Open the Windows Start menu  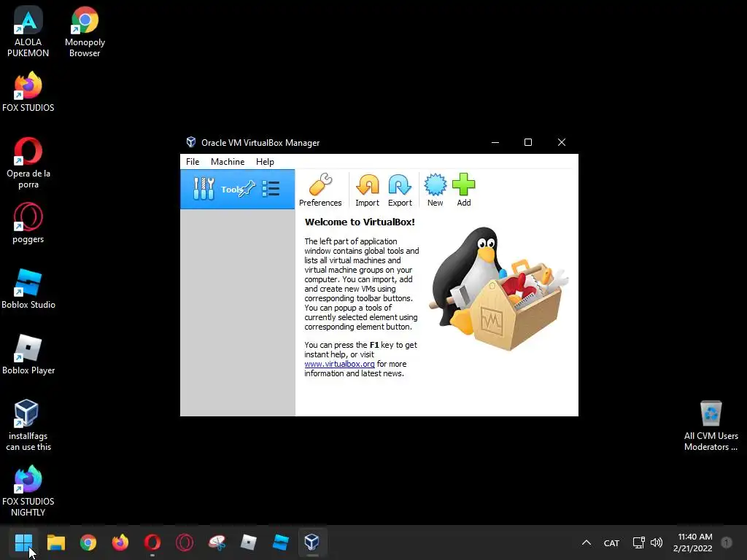click(x=23, y=542)
